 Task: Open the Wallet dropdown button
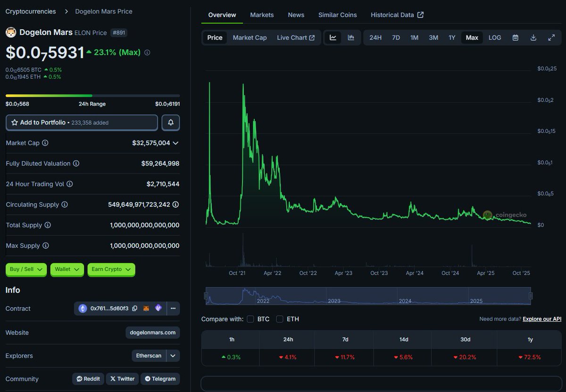click(67, 269)
